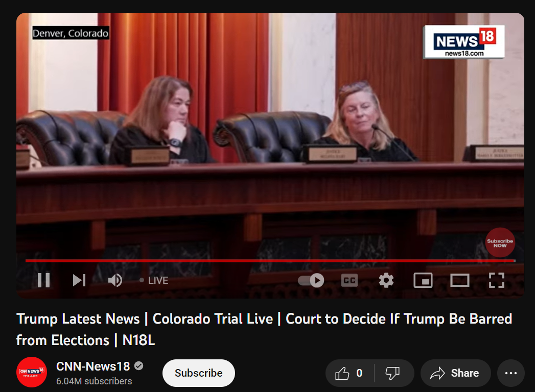Image resolution: width=535 pixels, height=392 pixels.
Task: Subscribe to CNN-News18 channel
Action: [x=199, y=373]
